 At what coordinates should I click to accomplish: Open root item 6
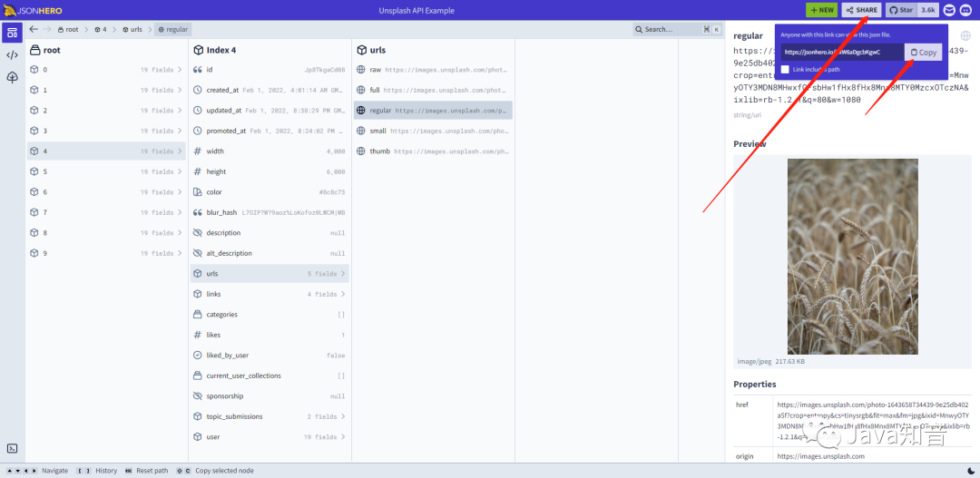(x=106, y=191)
